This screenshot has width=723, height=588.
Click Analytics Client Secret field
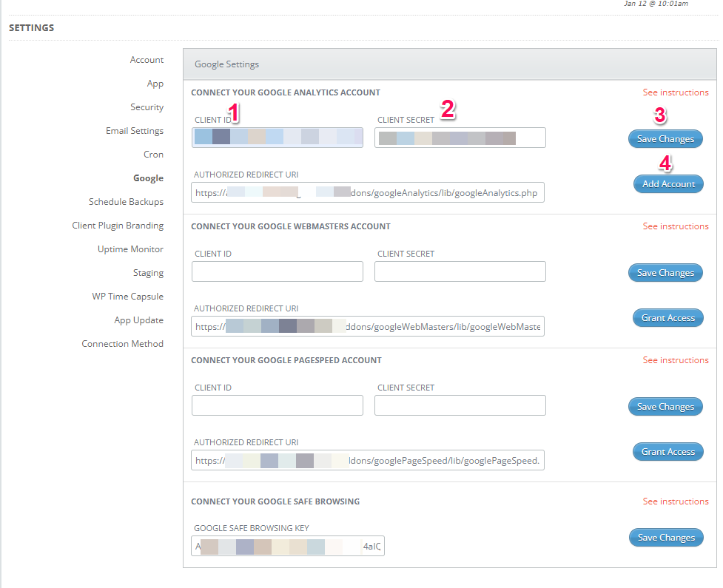[x=460, y=138]
